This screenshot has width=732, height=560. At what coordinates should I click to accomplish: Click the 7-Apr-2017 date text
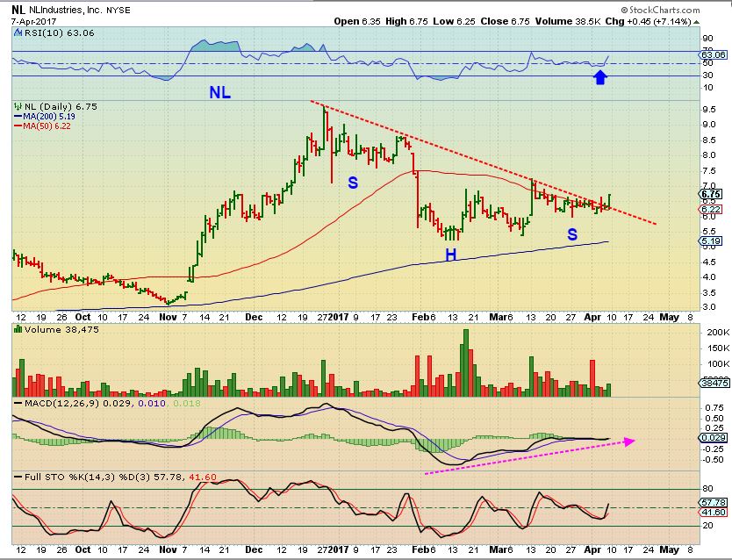coord(33,21)
